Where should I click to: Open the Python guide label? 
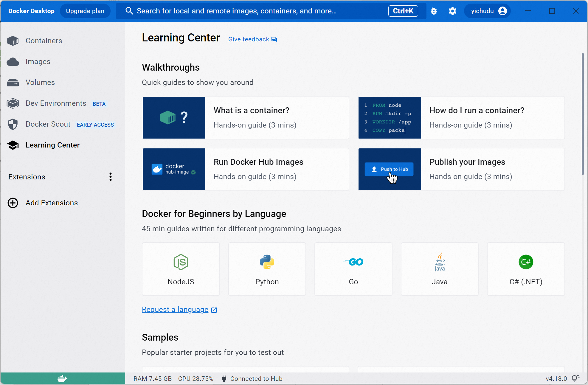click(267, 282)
